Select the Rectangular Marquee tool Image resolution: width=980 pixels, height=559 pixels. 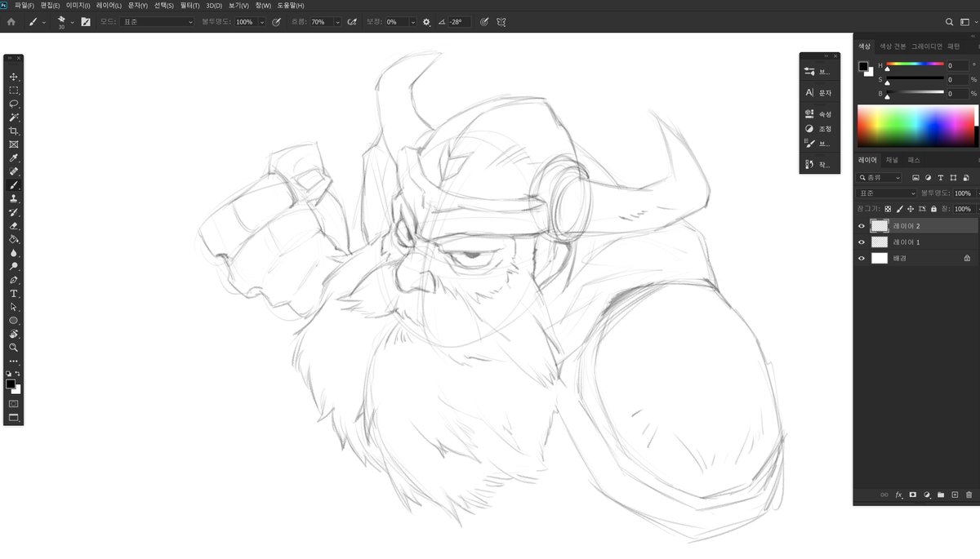pos(14,91)
